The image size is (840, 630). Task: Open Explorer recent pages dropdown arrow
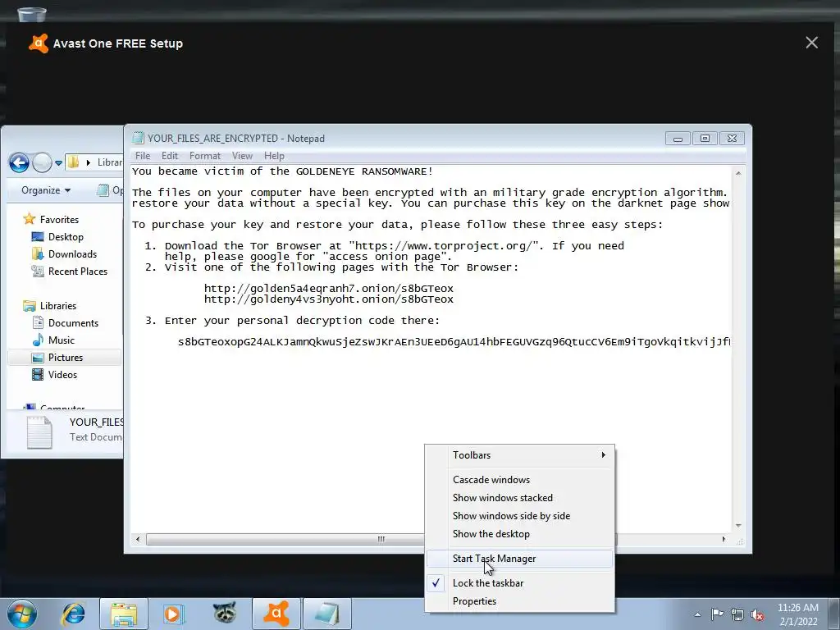coord(58,163)
